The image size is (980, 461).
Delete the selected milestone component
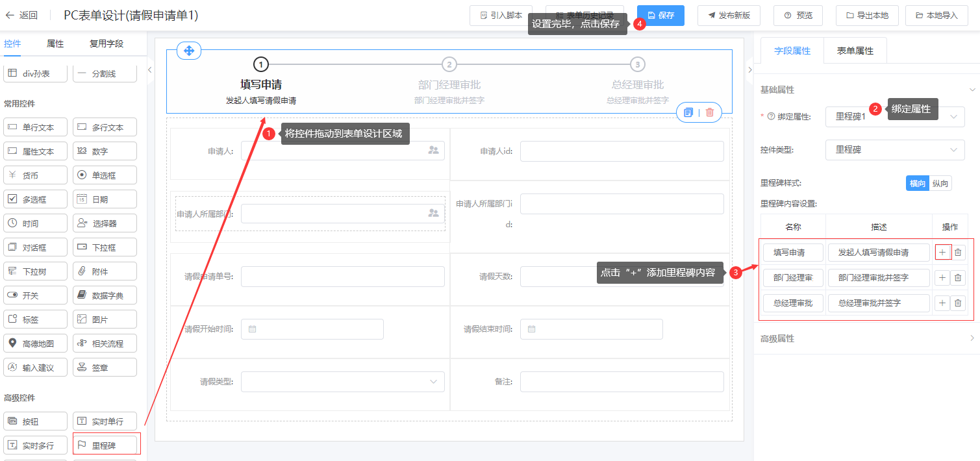[709, 112]
